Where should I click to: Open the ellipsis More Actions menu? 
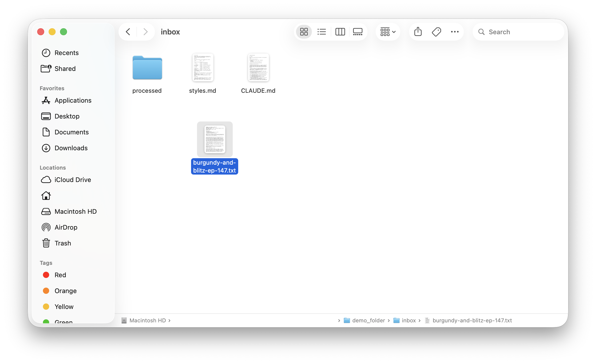(x=455, y=32)
